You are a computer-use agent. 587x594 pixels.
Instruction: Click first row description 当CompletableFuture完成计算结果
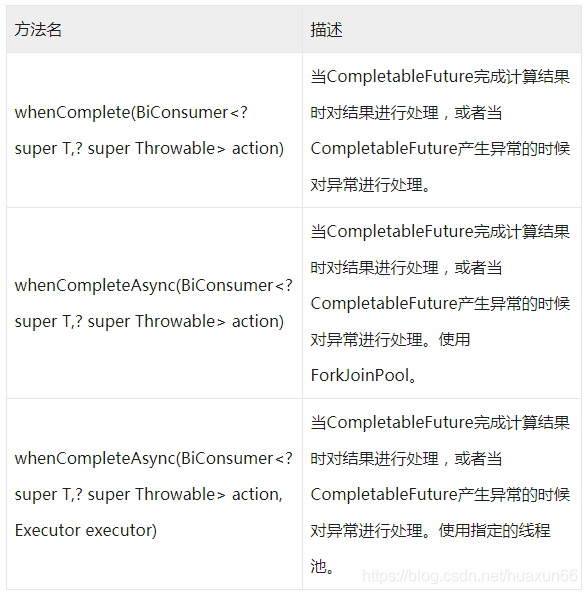(440, 77)
